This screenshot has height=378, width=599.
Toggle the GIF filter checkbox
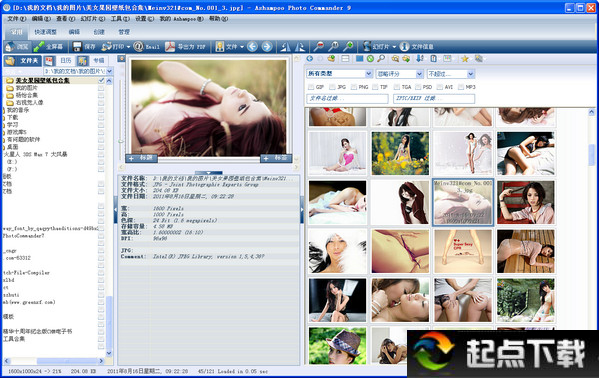point(311,87)
